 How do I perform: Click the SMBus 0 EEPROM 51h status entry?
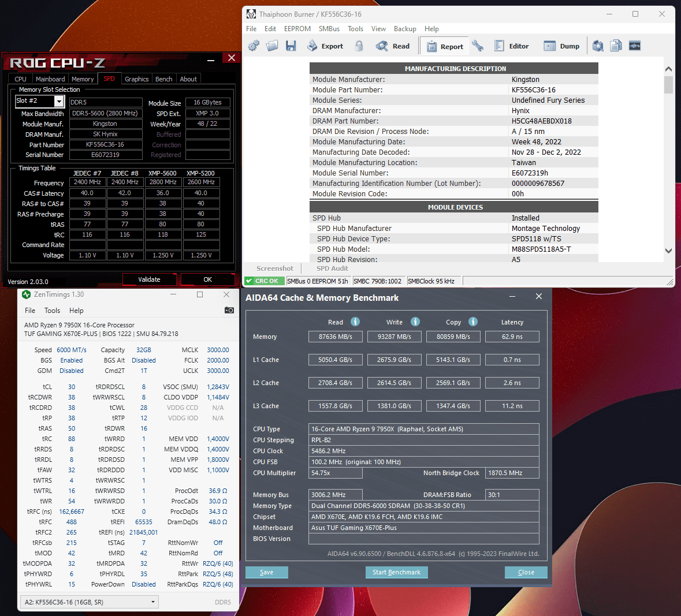click(318, 281)
